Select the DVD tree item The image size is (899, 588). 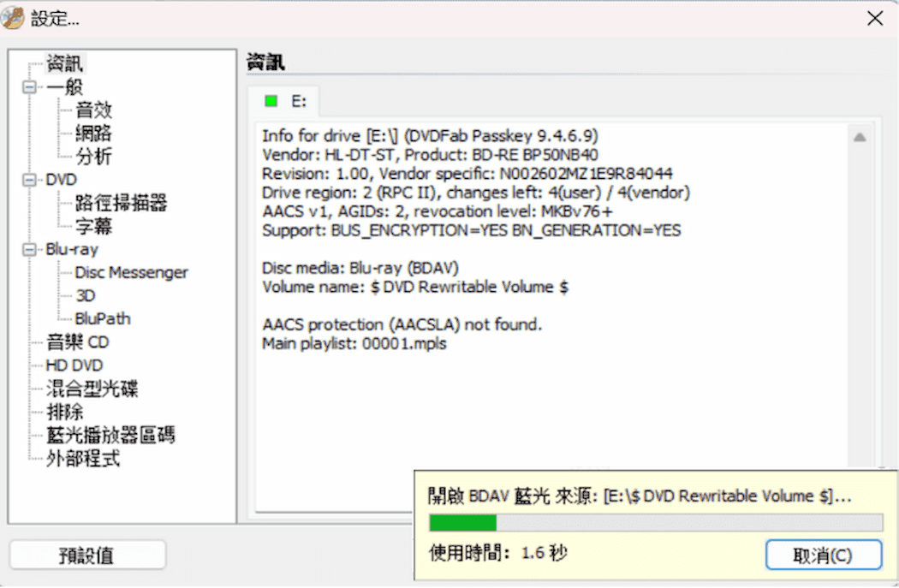[62, 180]
